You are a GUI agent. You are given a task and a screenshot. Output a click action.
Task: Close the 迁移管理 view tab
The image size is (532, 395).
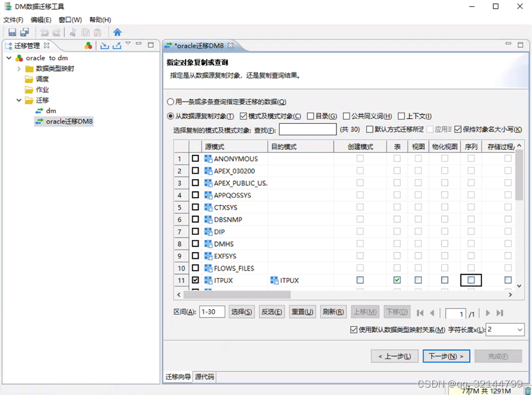pyautogui.click(x=46, y=45)
